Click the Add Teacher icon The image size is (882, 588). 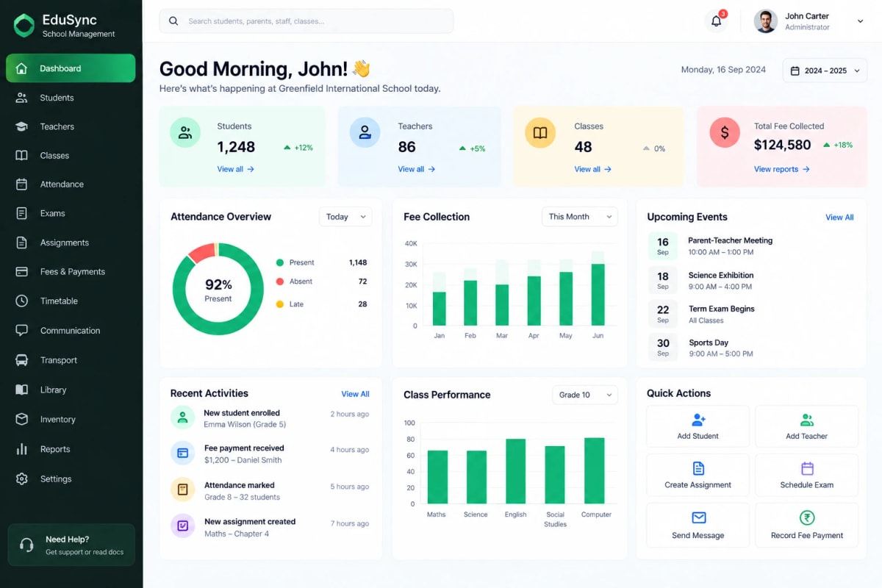(x=807, y=420)
